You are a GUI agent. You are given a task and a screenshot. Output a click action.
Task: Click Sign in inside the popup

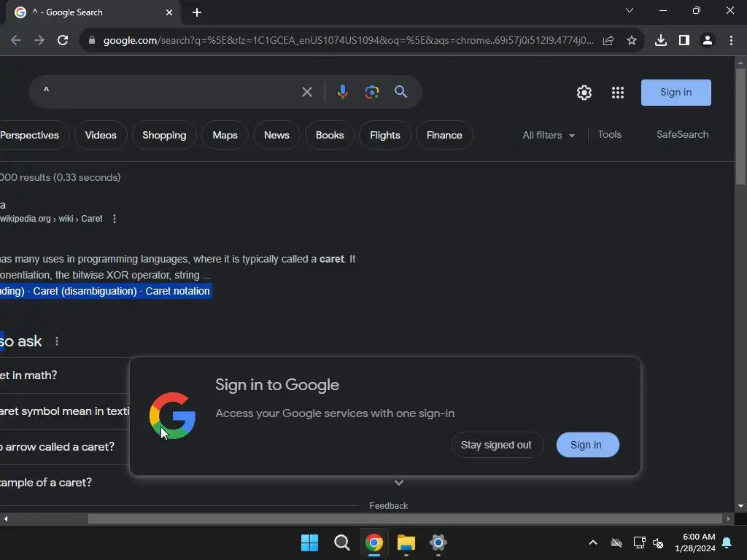point(588,445)
